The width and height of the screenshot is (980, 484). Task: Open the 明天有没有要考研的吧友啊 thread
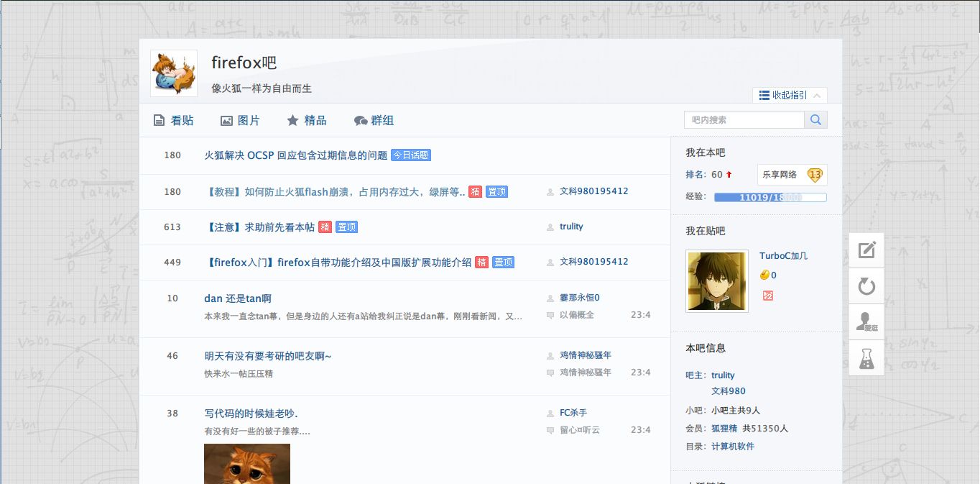pos(268,356)
